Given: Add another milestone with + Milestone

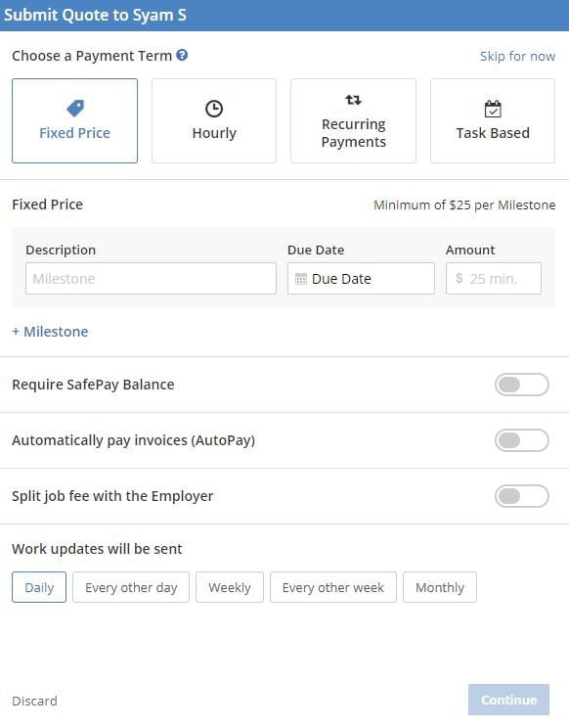Looking at the screenshot, I should 50,332.
